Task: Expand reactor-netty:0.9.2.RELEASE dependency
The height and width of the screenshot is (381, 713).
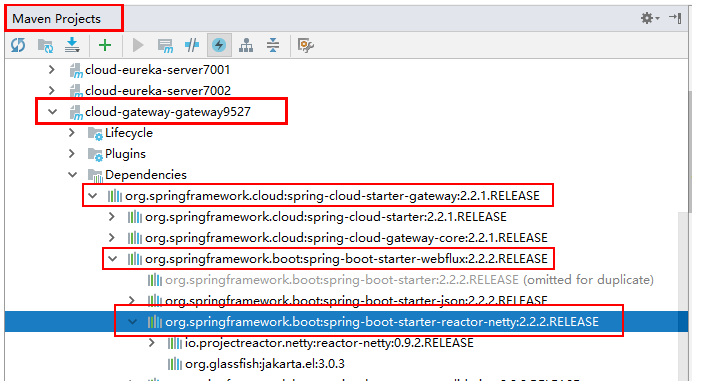Action: coord(152,343)
